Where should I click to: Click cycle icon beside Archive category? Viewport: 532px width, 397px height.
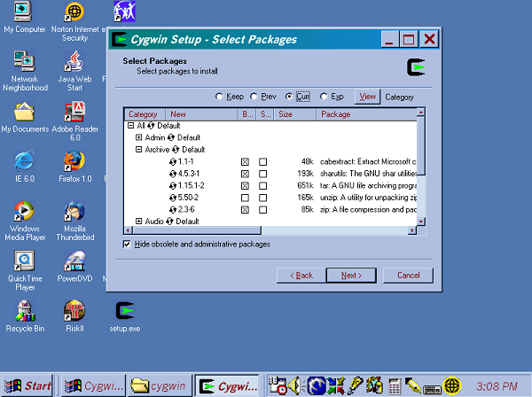[176, 150]
